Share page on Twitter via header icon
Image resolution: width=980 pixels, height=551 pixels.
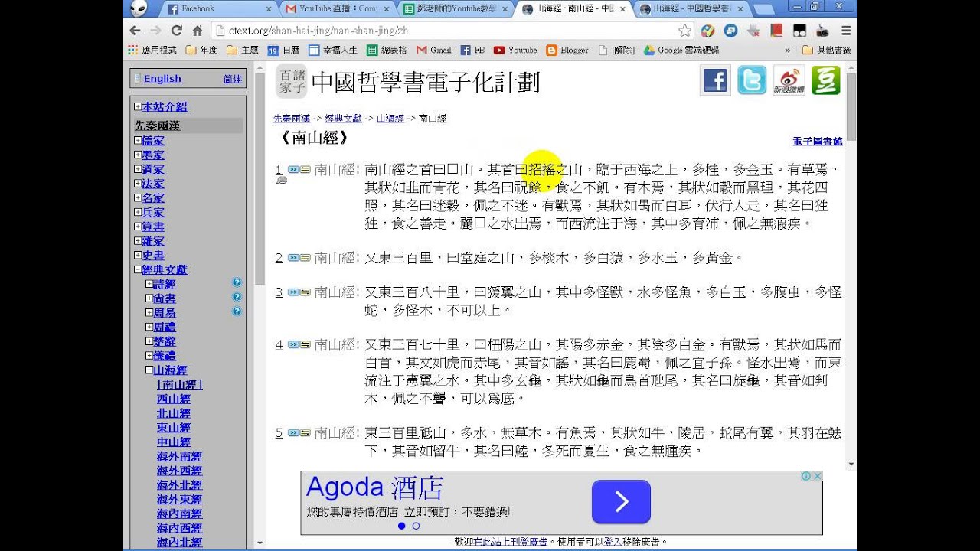click(752, 80)
